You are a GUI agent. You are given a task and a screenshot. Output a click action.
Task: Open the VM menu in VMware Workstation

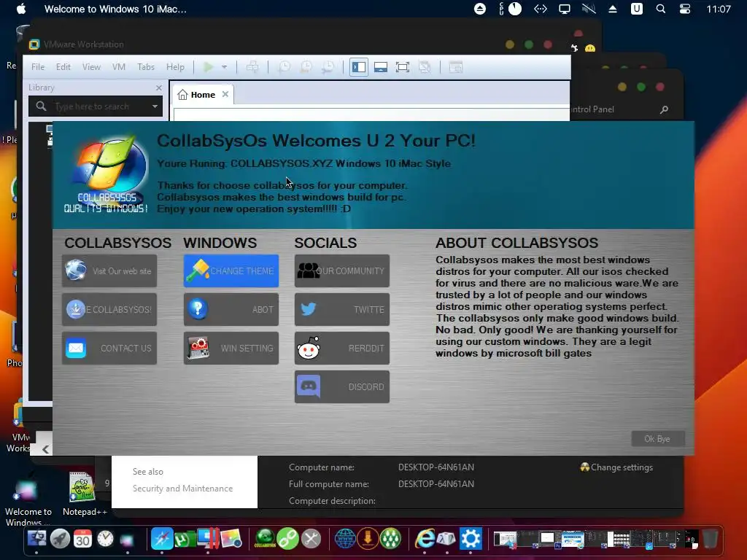coord(119,67)
